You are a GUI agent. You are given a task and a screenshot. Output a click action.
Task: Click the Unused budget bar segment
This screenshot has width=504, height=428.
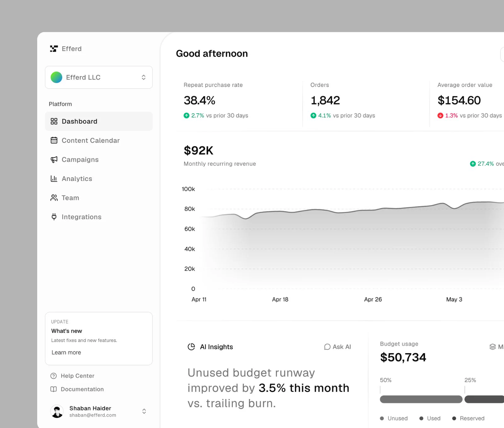pyautogui.click(x=421, y=399)
